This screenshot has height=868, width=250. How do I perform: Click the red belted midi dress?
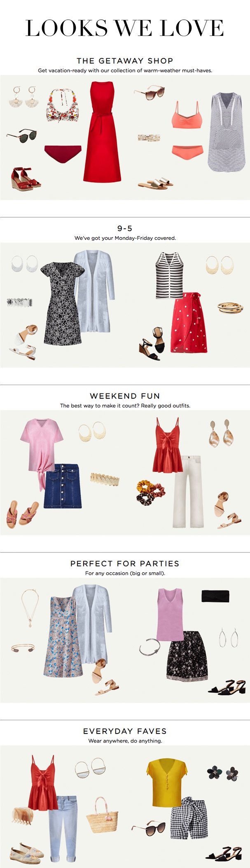(103, 132)
